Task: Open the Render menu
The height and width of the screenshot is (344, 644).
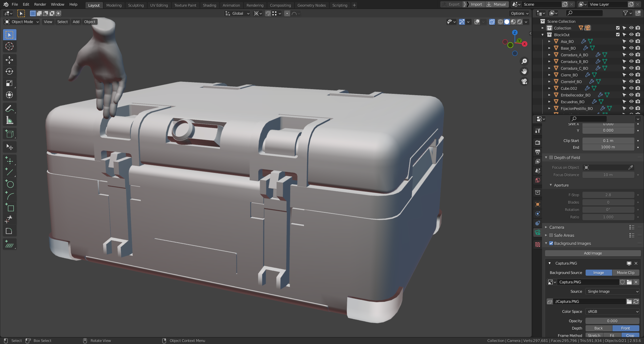Action: click(40, 4)
